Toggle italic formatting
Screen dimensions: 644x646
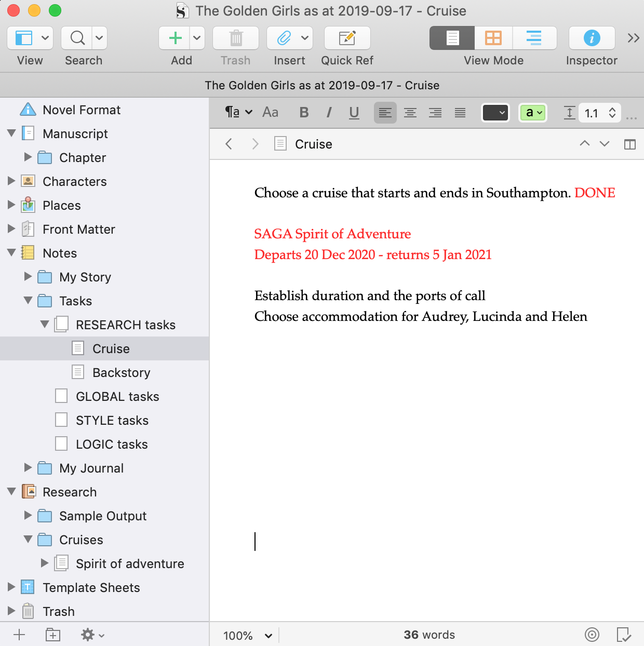(329, 112)
